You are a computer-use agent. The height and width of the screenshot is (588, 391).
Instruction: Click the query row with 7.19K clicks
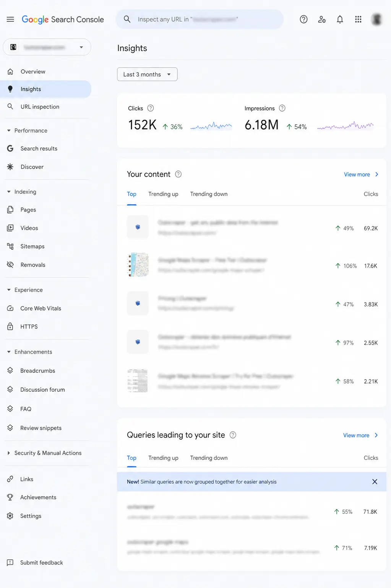coord(252,547)
